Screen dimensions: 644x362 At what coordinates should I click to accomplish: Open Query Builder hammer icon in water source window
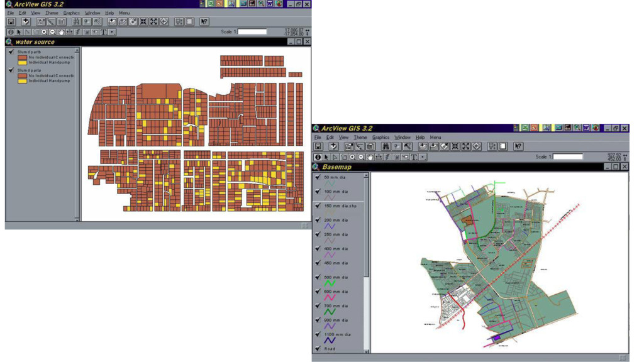tap(97, 22)
